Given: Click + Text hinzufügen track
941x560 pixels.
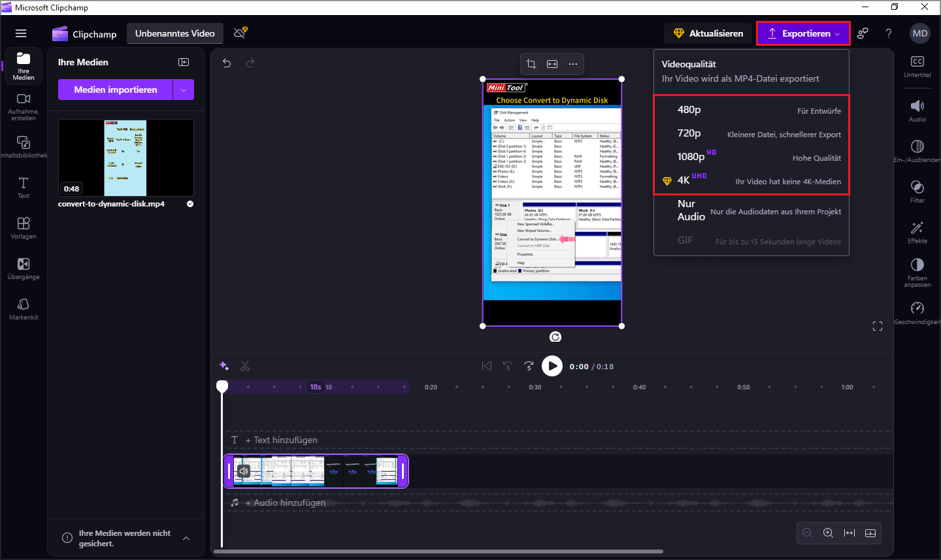Looking at the screenshot, I should click(282, 440).
